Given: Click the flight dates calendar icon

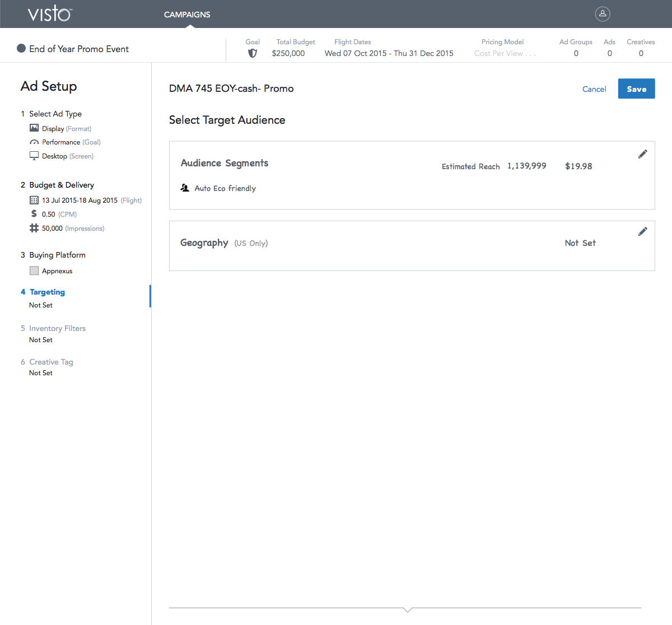Looking at the screenshot, I should (x=34, y=200).
